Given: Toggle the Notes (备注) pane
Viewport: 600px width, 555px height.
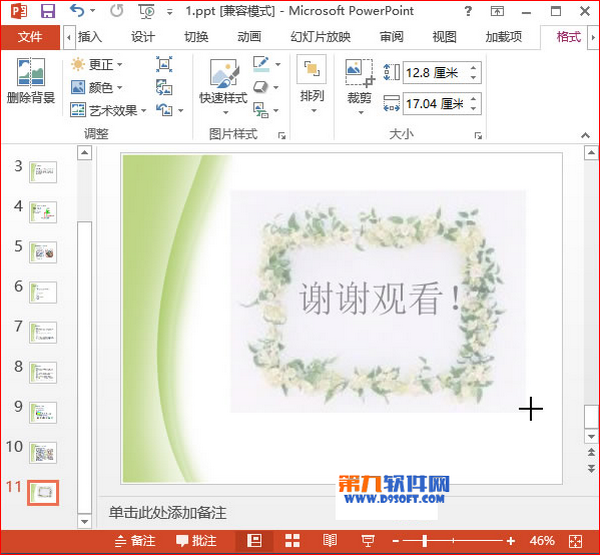Looking at the screenshot, I should 135,541.
